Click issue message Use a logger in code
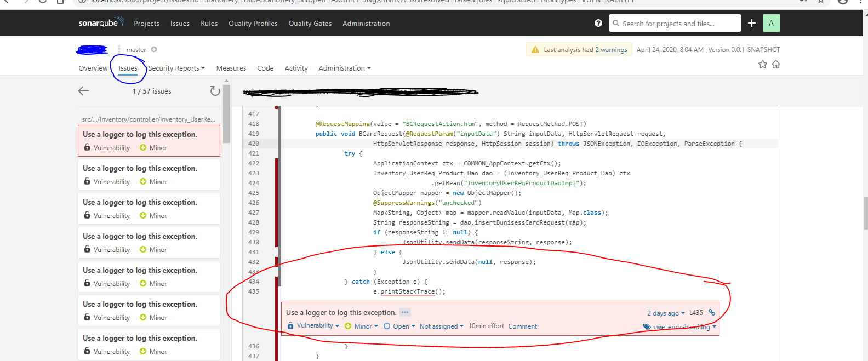The image size is (868, 361). [x=341, y=313]
